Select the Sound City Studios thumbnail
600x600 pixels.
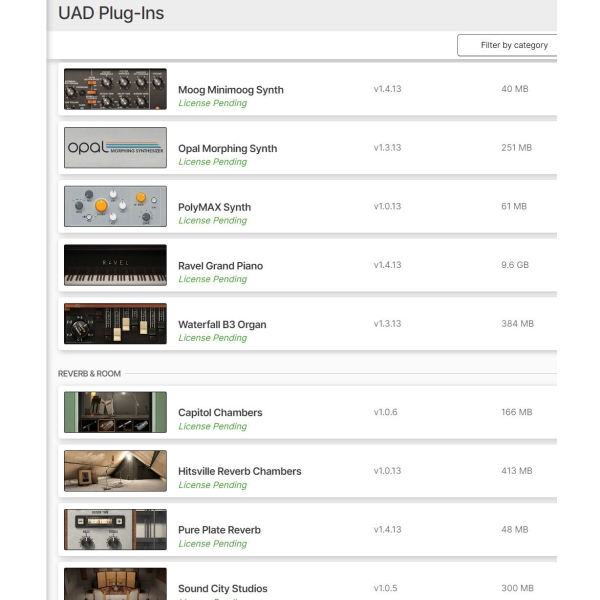click(x=115, y=584)
